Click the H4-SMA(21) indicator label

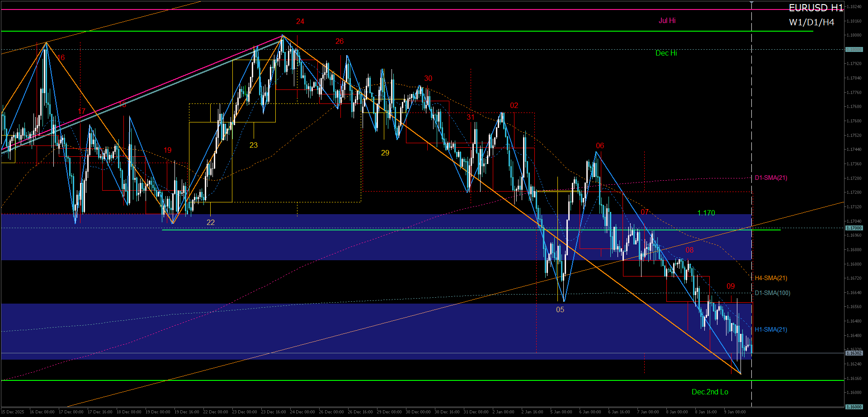(771, 278)
